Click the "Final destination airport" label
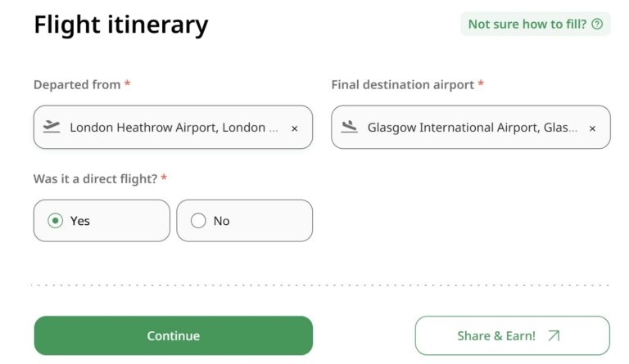The image size is (629, 364). coord(402,84)
